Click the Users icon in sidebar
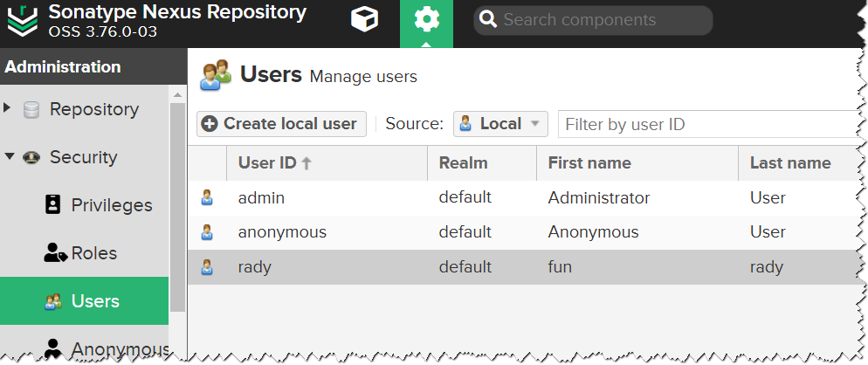Image resolution: width=868 pixels, height=365 pixels. pyautogui.click(x=53, y=301)
